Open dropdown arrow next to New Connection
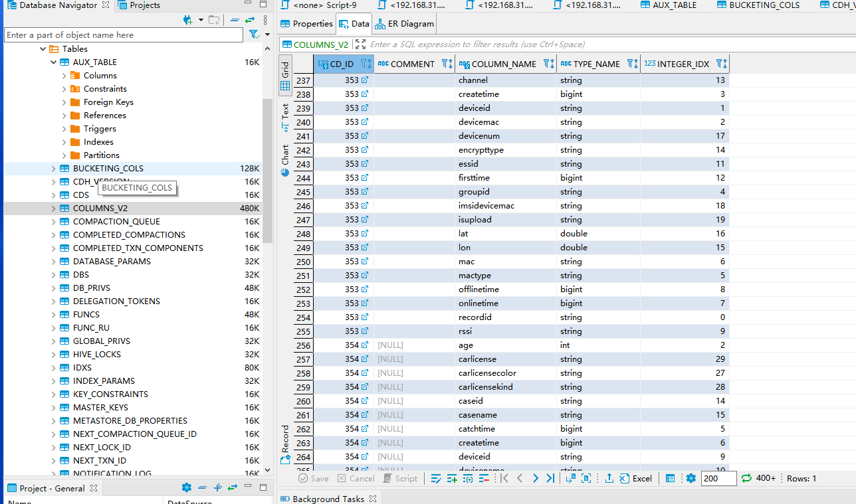 [201, 21]
